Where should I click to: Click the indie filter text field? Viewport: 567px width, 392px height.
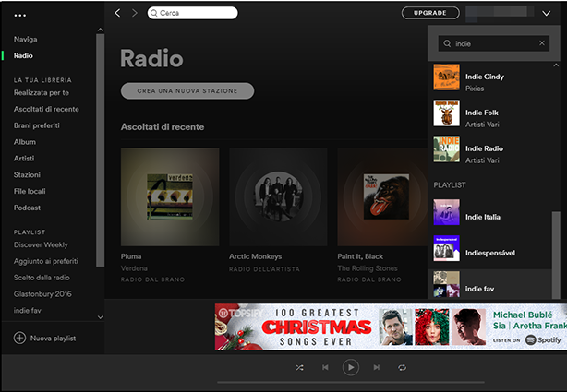pyautogui.click(x=494, y=43)
